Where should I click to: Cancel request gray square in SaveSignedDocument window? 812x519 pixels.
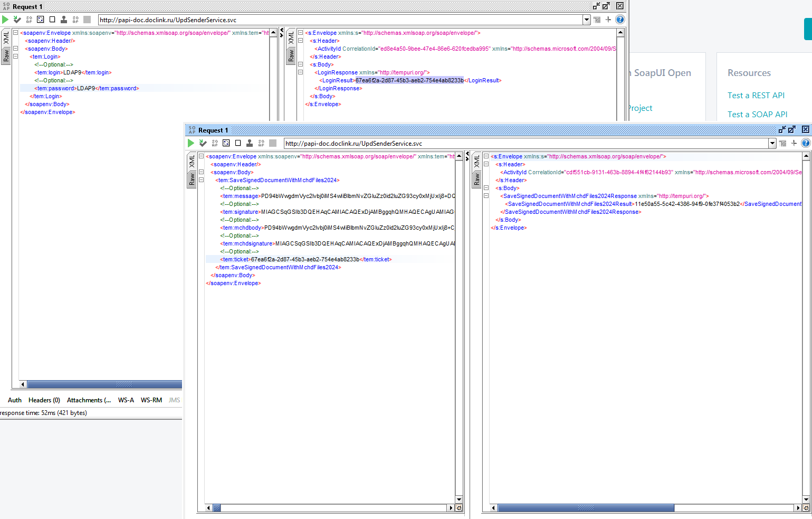tap(273, 143)
